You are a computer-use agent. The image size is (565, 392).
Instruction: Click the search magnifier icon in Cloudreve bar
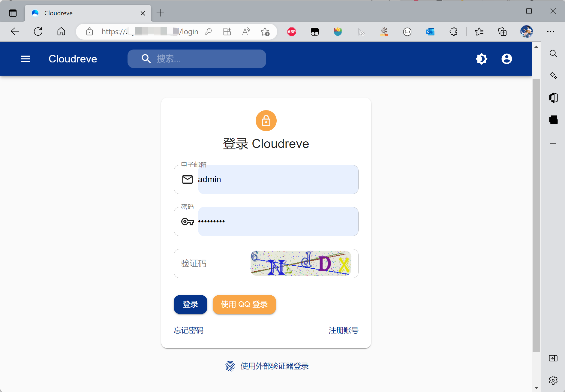click(146, 59)
